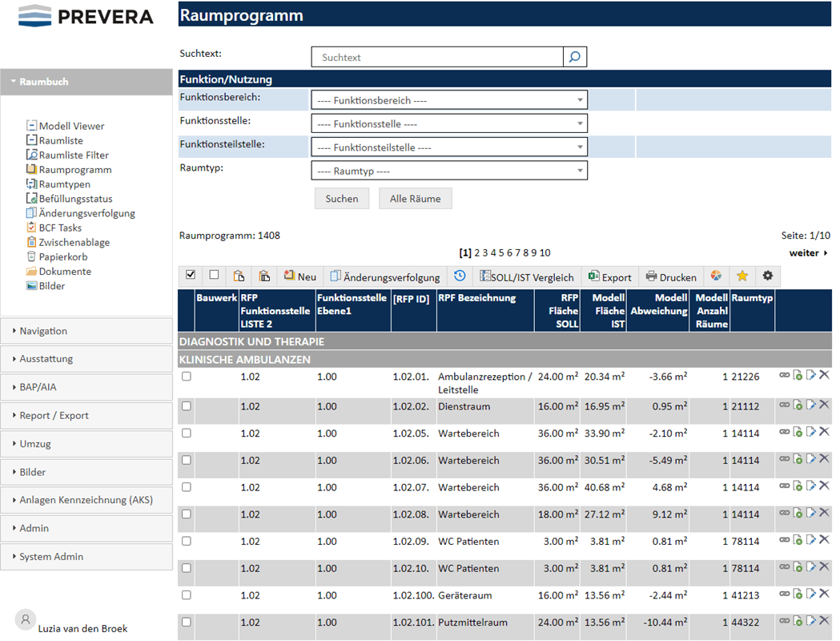Go to the next page with weiter
This screenshot has width=840, height=641.
(x=807, y=253)
